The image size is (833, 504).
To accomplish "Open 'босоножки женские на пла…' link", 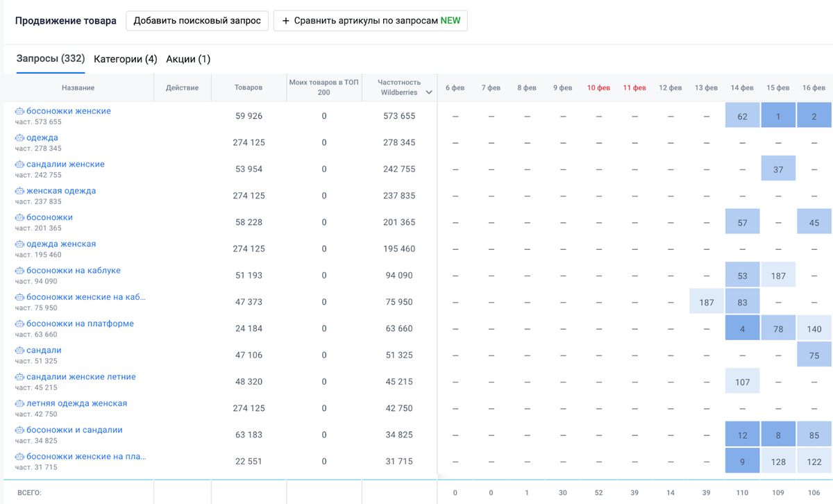I will pyautogui.click(x=86, y=457).
